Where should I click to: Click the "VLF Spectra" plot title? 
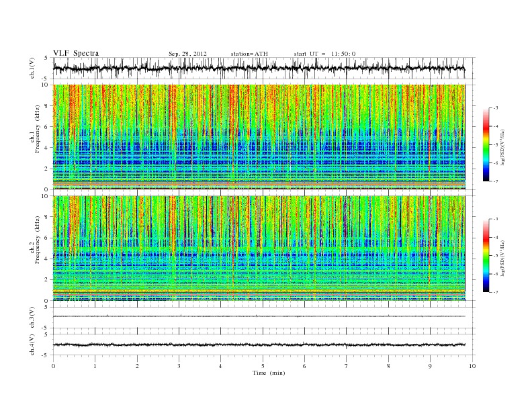click(76, 53)
